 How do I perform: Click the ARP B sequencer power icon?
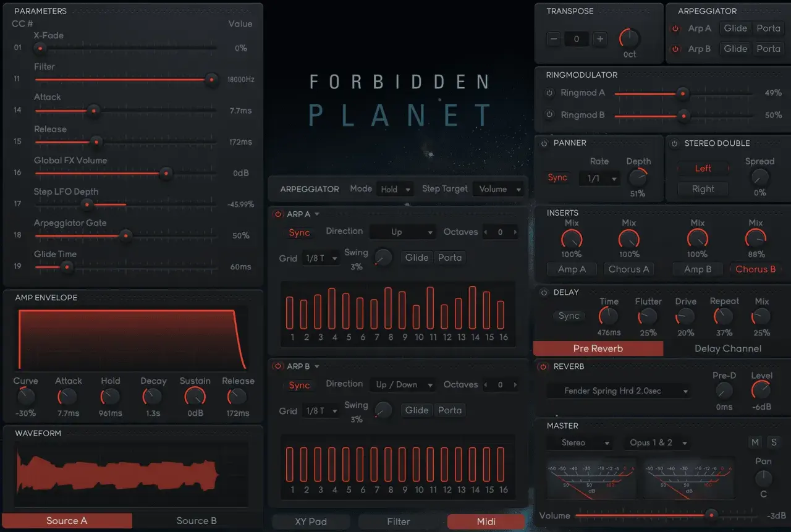click(278, 366)
